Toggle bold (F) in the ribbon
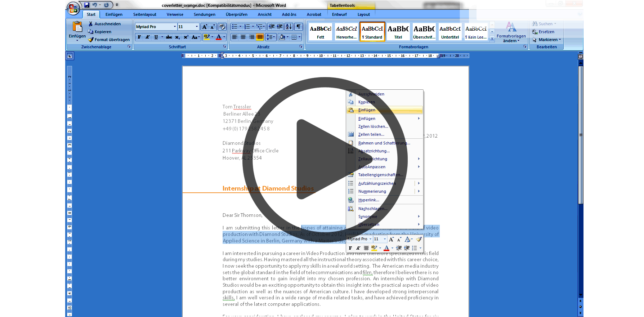 [139, 37]
